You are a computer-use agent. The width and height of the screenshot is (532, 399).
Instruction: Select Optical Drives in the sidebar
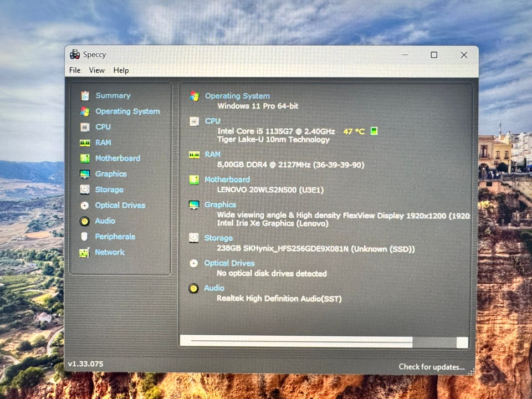[x=120, y=205]
